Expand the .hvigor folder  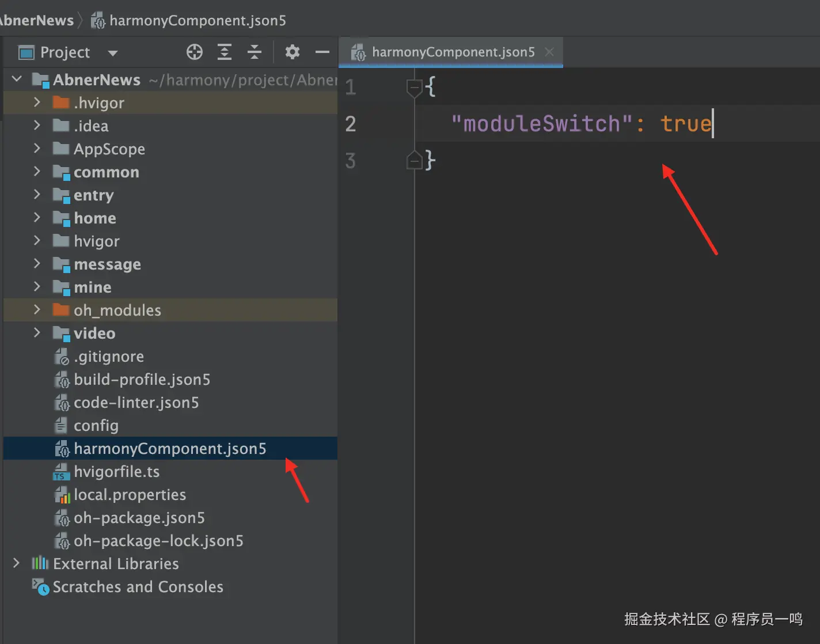[37, 102]
